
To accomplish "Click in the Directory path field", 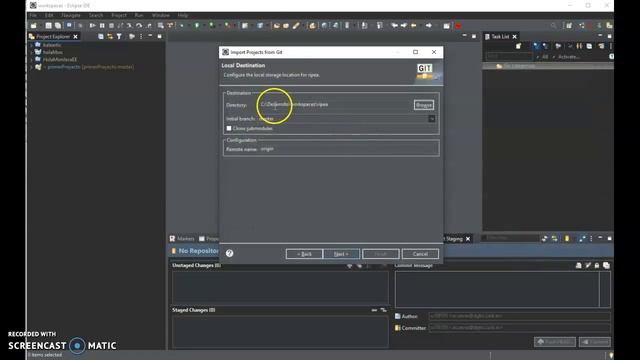I will pos(336,104).
